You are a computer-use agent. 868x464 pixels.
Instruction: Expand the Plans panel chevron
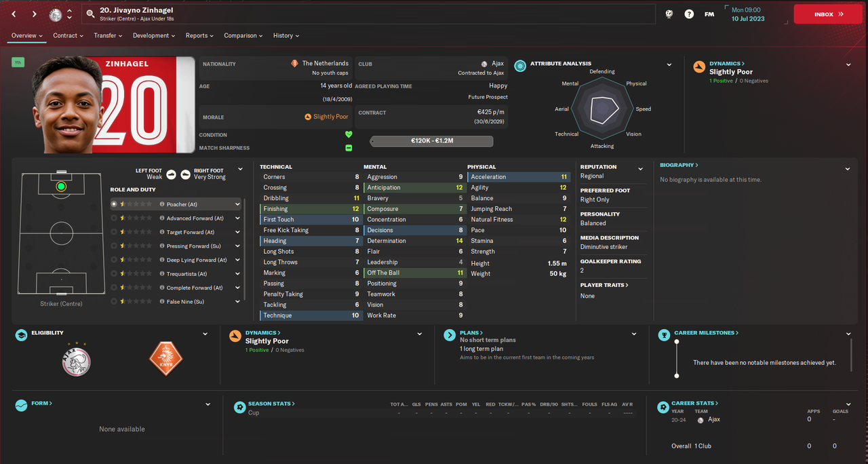point(634,334)
